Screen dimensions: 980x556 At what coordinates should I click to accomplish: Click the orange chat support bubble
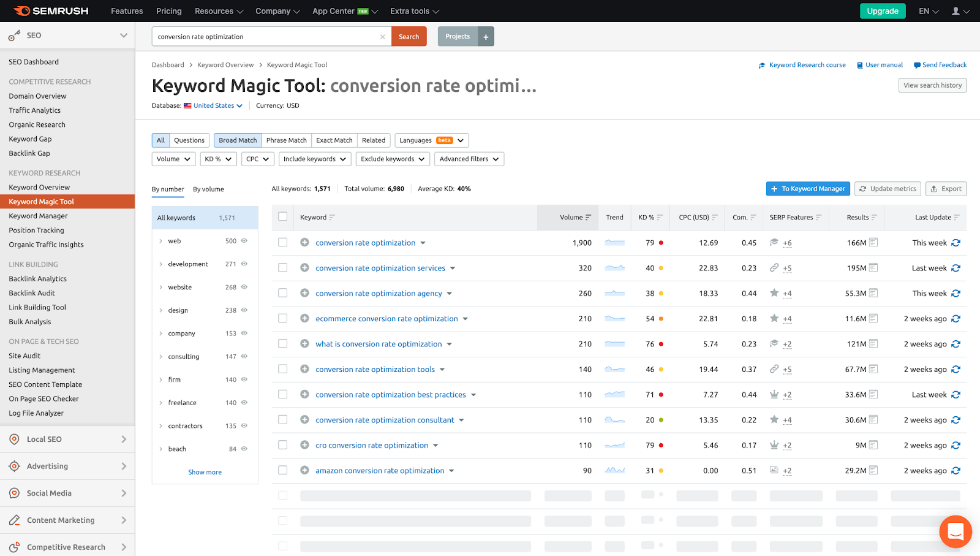point(956,531)
